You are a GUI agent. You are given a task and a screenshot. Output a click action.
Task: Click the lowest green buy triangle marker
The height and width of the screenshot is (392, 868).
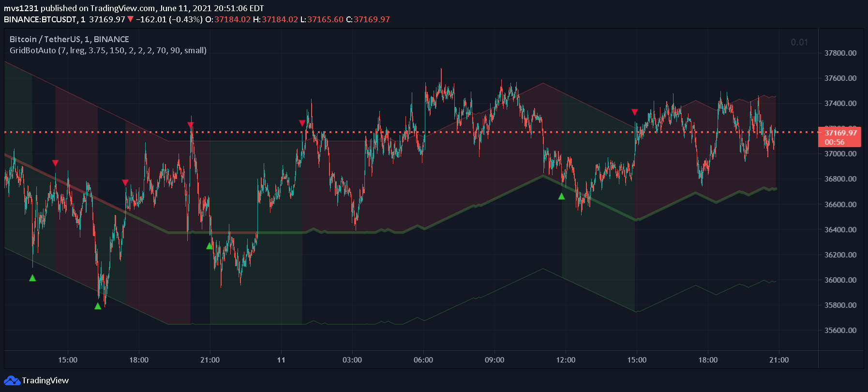98,306
